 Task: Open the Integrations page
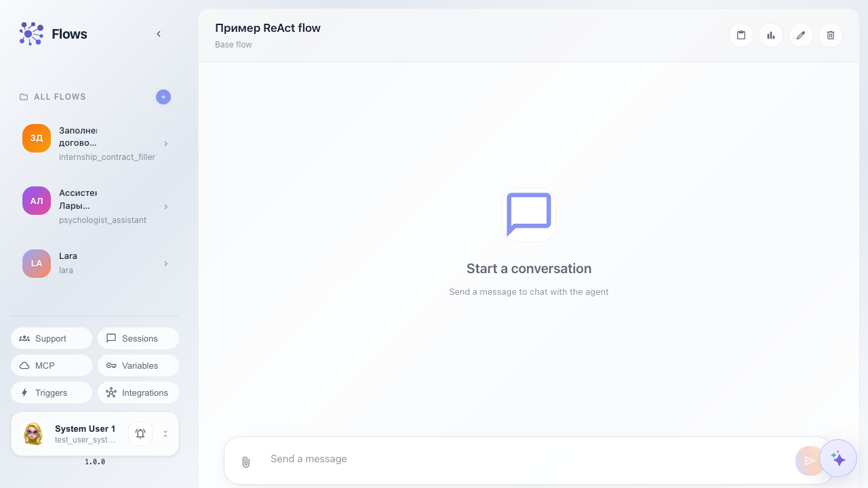tap(138, 392)
